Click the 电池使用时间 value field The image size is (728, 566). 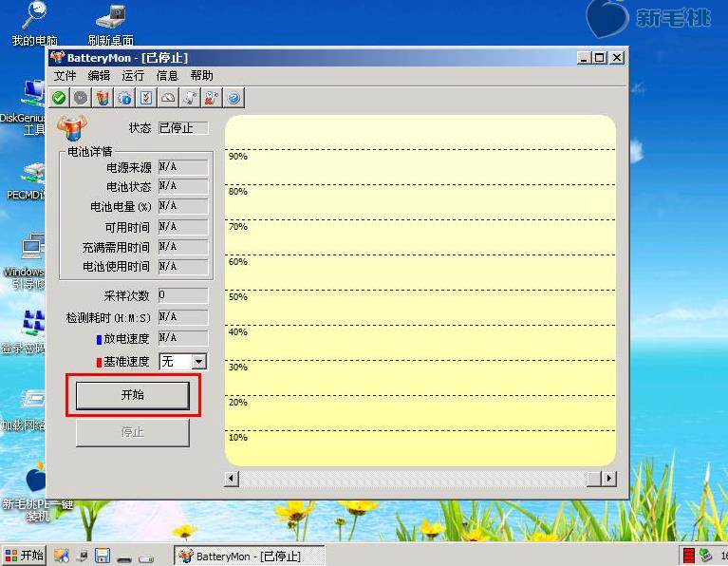click(x=183, y=267)
